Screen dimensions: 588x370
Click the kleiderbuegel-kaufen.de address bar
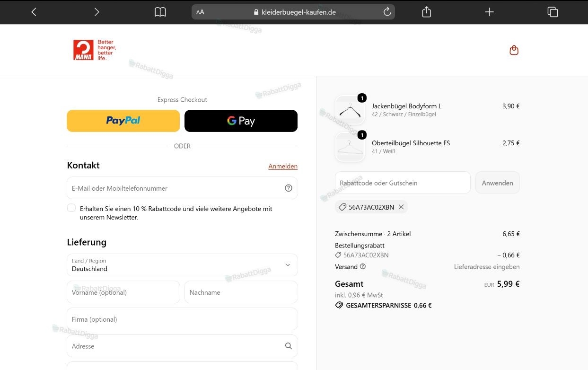click(x=293, y=12)
